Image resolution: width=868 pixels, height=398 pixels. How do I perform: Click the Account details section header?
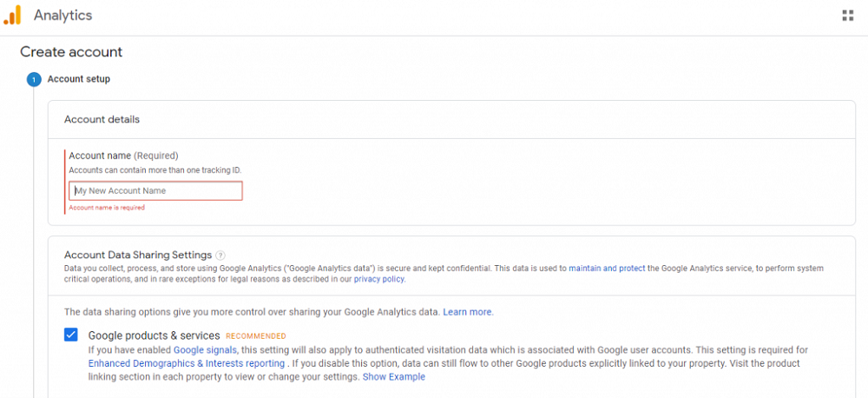click(102, 119)
